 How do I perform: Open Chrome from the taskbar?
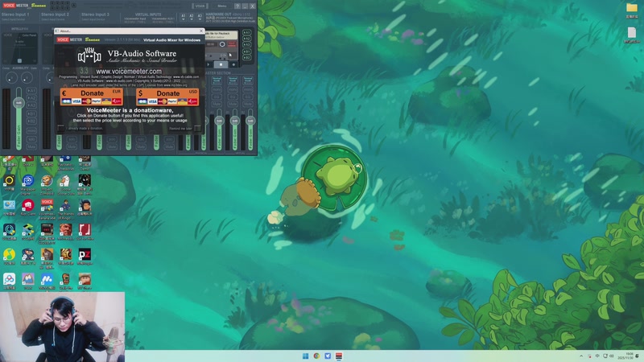[x=316, y=356]
